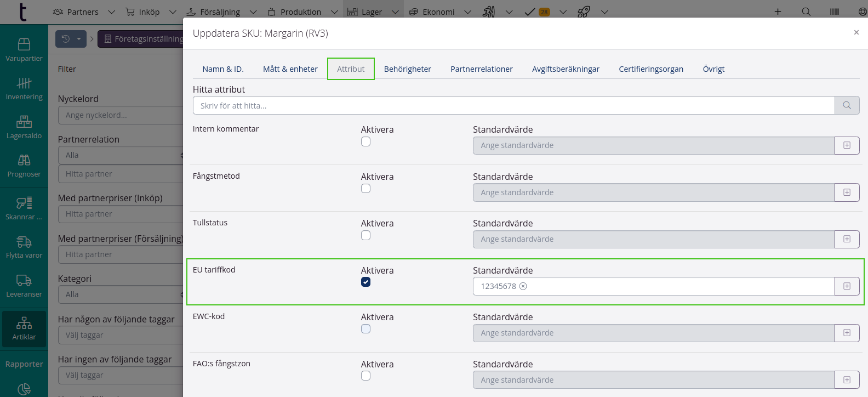Screen dimensions: 868x397
Task: Click the add button for Fångstmetod standardvärde
Action: 847,192
